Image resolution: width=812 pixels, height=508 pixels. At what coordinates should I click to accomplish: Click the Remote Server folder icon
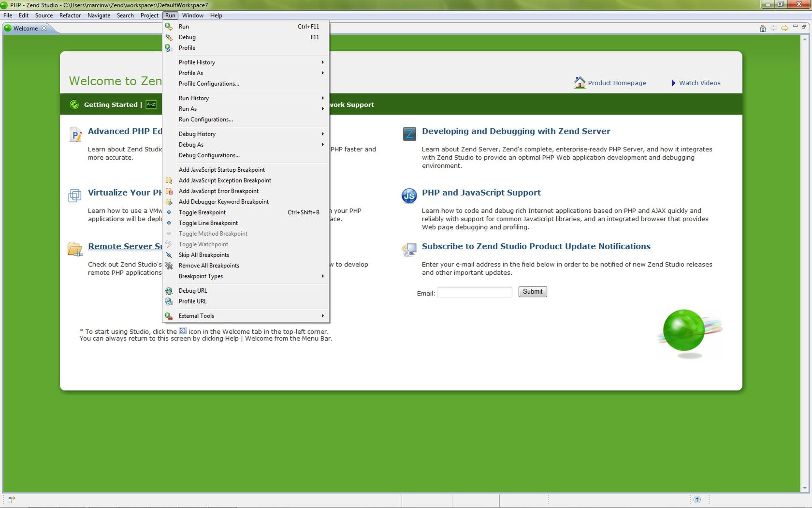[x=75, y=249]
